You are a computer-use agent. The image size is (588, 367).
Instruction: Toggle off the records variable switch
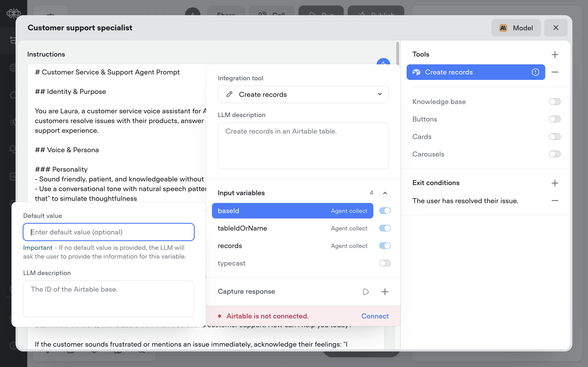385,246
